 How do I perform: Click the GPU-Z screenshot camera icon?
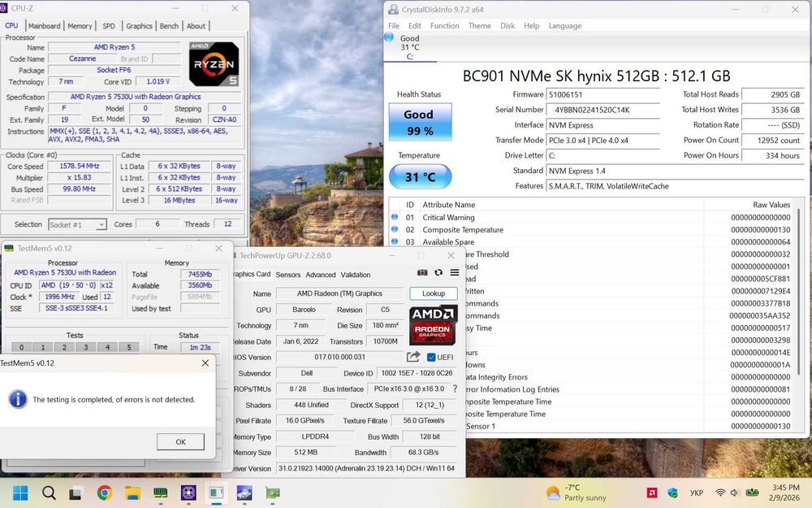click(422, 272)
